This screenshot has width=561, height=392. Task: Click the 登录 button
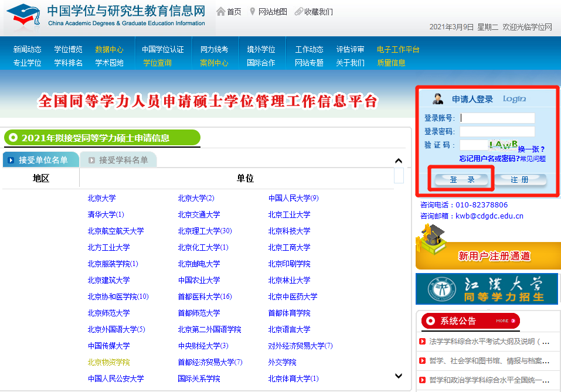tap(461, 179)
